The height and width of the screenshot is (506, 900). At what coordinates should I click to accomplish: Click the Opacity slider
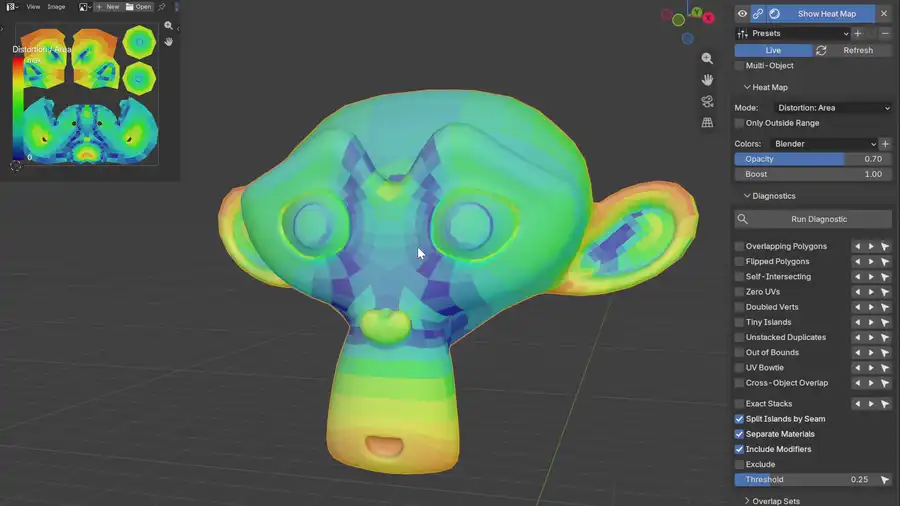pos(813,159)
